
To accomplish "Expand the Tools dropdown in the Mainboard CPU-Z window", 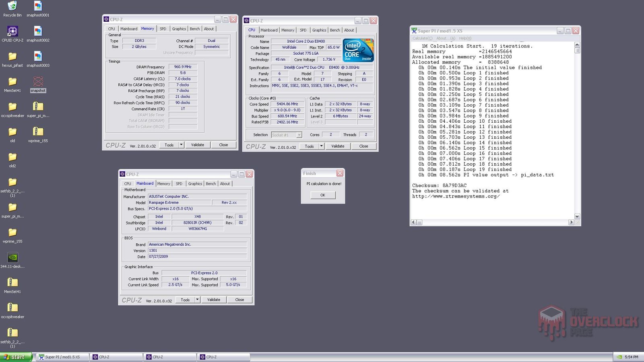I will point(197,300).
